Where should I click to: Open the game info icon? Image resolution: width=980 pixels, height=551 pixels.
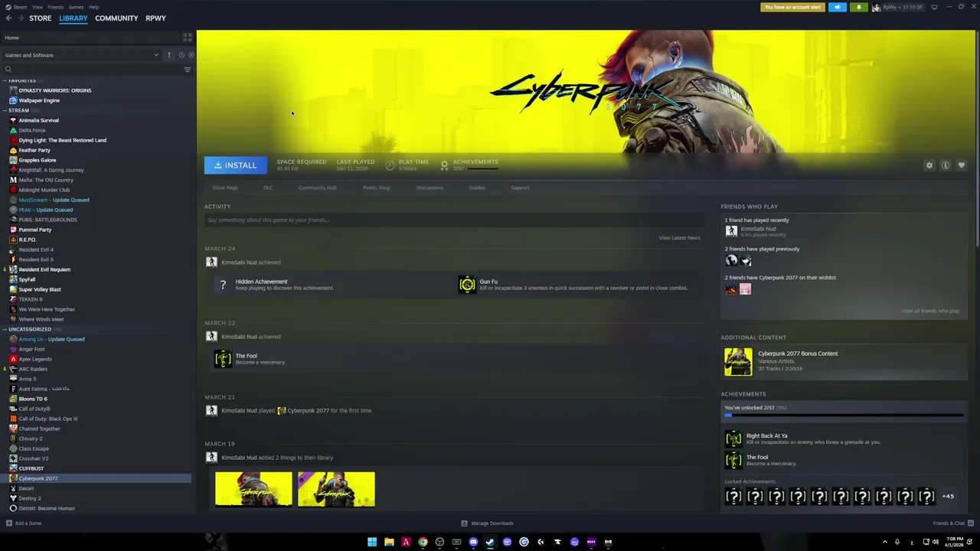(946, 165)
